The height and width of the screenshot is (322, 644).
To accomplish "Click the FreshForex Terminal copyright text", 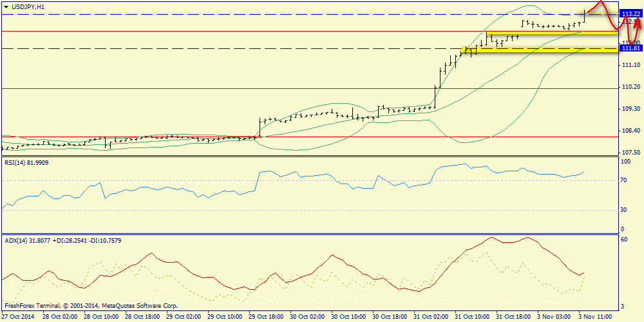I will pyautogui.click(x=91, y=306).
